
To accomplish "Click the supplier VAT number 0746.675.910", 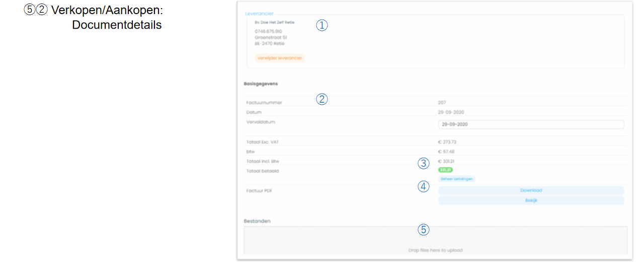I will click(x=268, y=31).
